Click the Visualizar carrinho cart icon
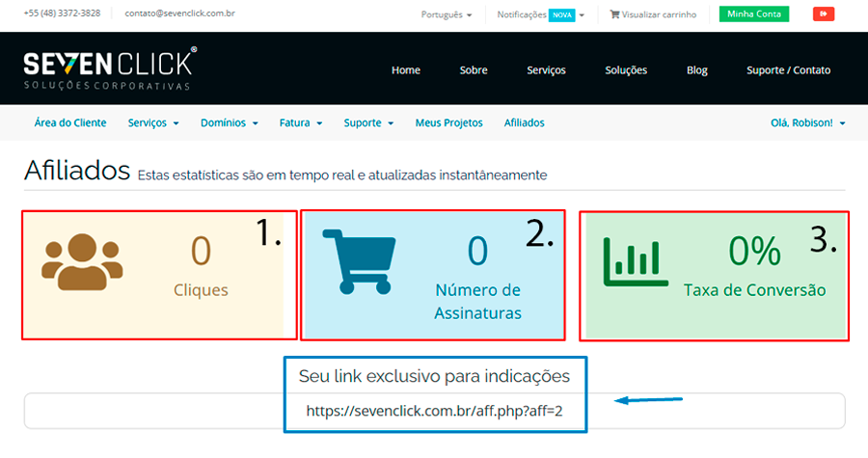This screenshot has width=868, height=458. 614,15
